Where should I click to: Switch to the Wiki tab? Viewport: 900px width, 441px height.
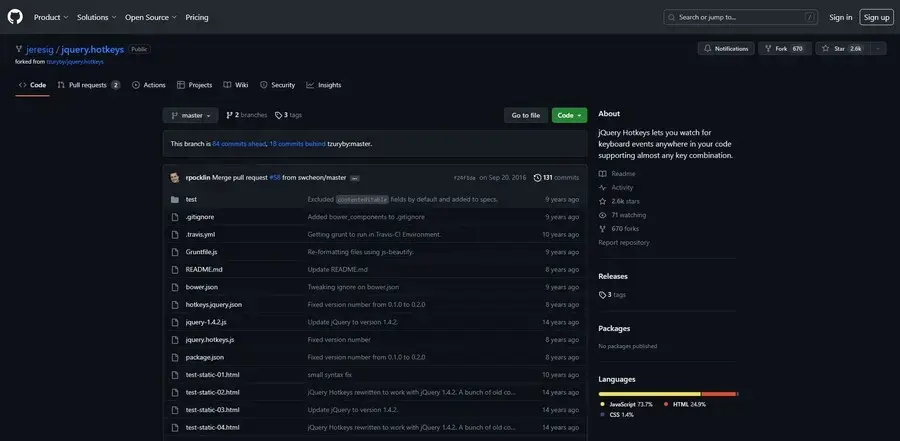click(x=236, y=85)
